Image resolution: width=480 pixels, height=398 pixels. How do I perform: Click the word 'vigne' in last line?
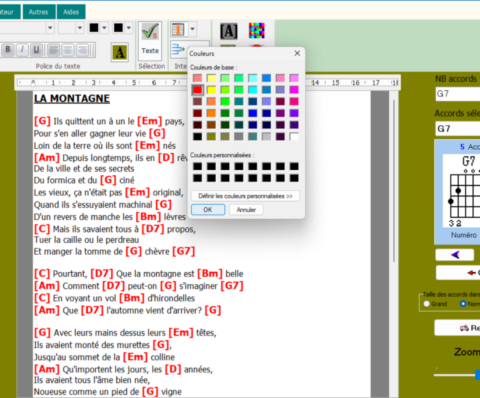[171, 392]
